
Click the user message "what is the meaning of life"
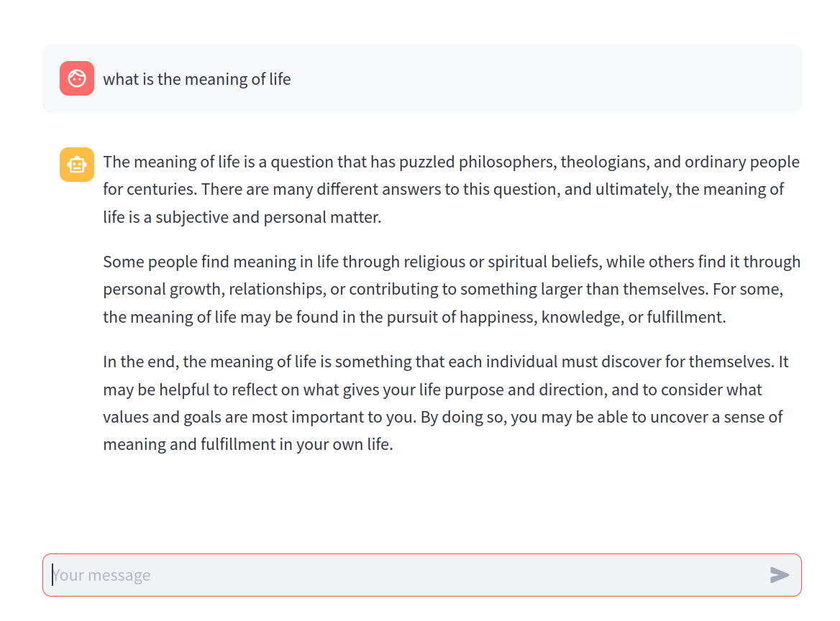(196, 79)
